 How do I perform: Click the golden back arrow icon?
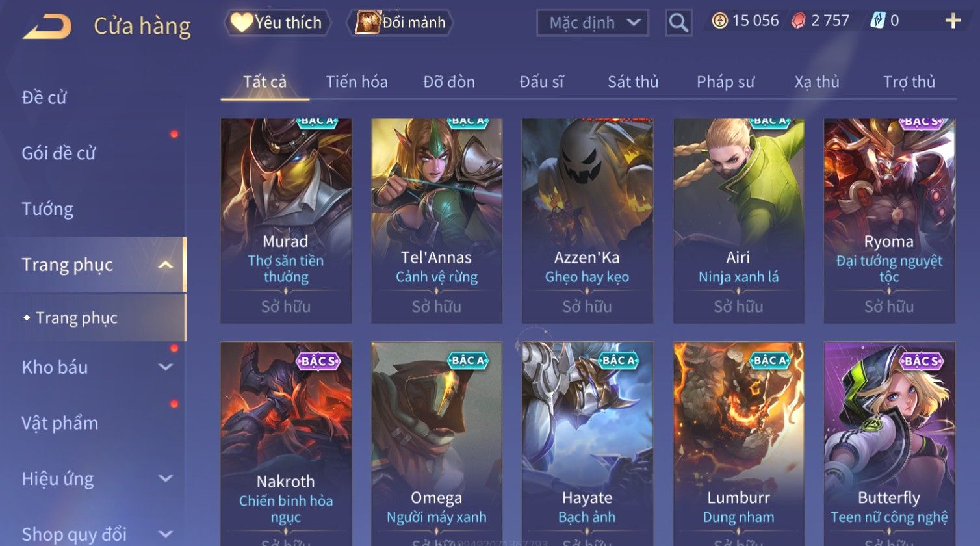[47, 27]
